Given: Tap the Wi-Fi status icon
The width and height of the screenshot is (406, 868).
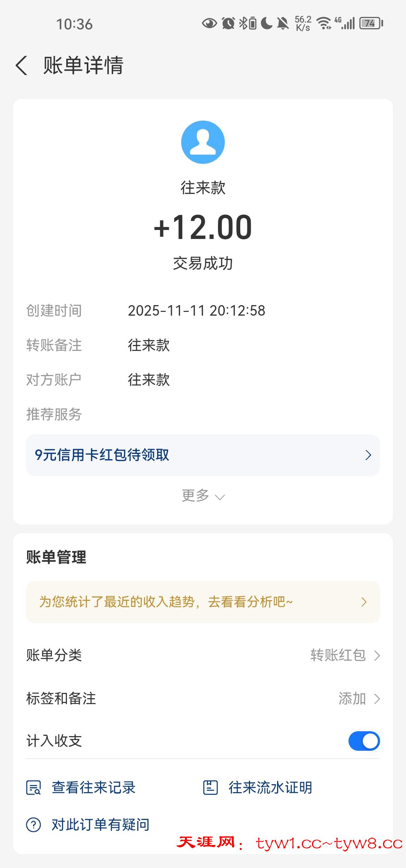Looking at the screenshot, I should [x=323, y=24].
